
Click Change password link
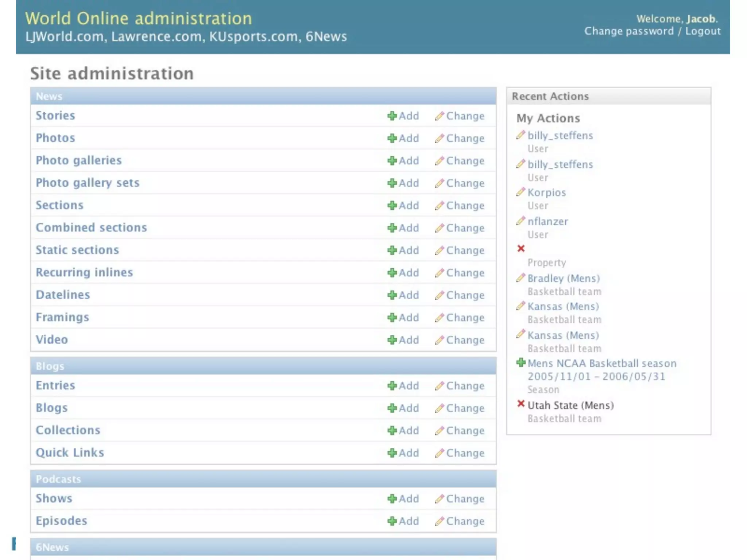629,31
